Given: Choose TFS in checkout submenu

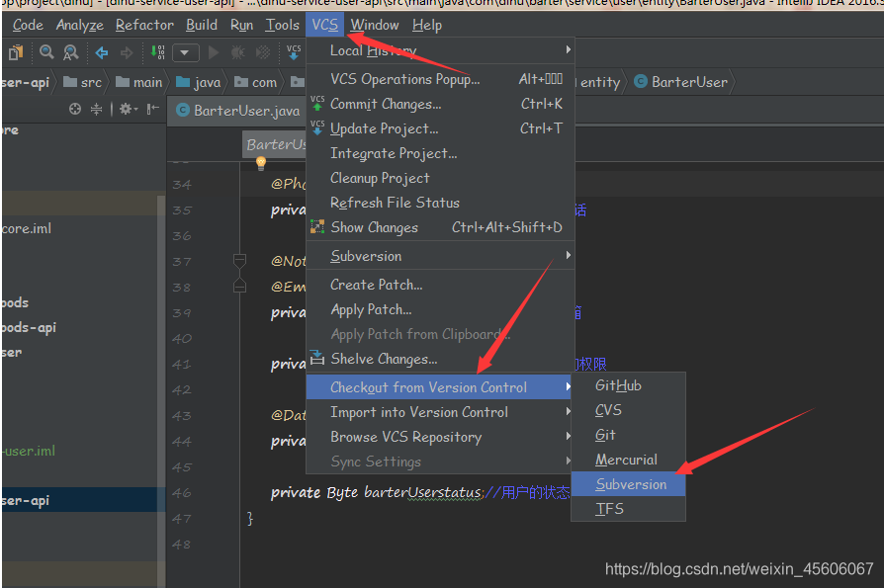Looking at the screenshot, I should click(628, 509).
